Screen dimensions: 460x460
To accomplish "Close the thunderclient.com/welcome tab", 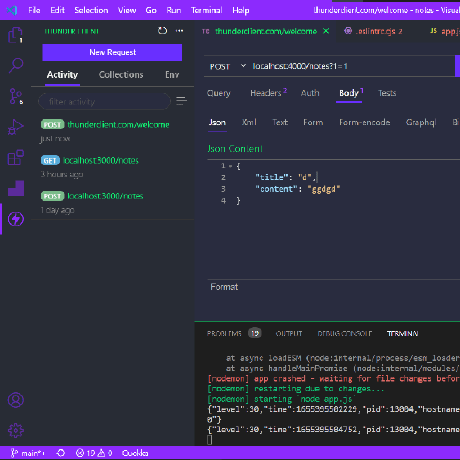I will coord(326,31).
